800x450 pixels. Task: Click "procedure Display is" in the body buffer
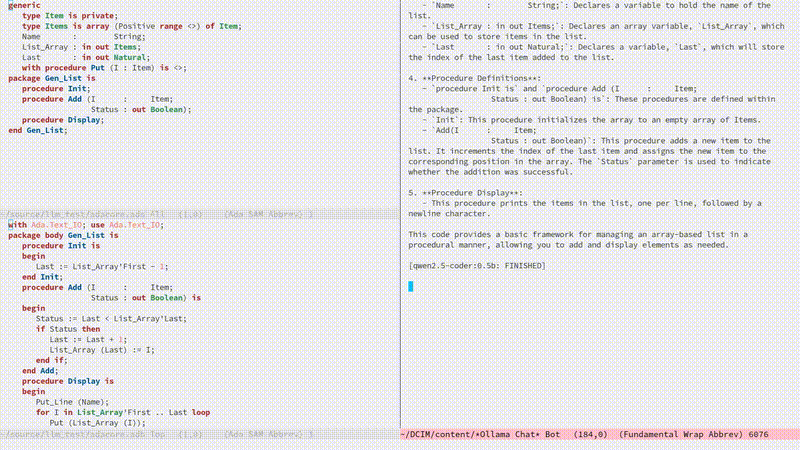click(68, 381)
